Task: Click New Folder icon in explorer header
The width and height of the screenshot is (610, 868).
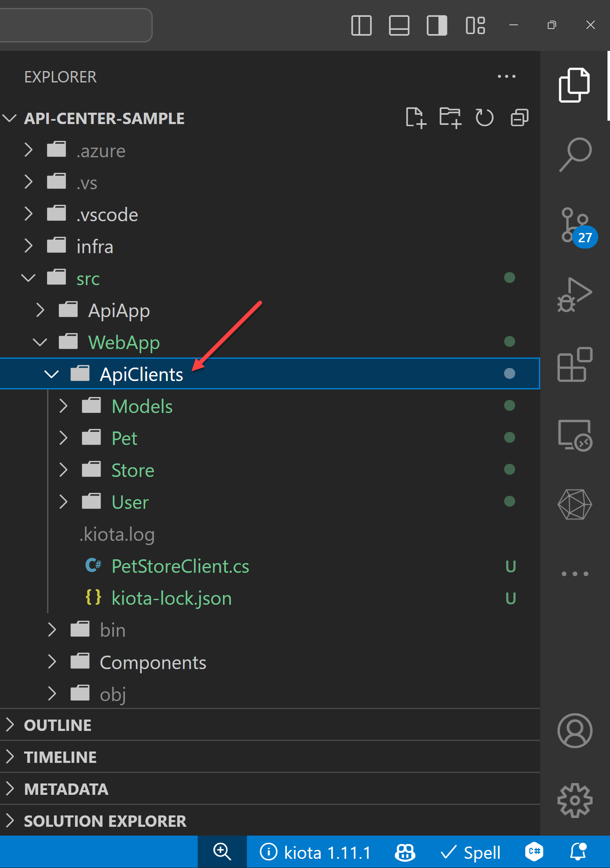Action: pyautogui.click(x=450, y=118)
